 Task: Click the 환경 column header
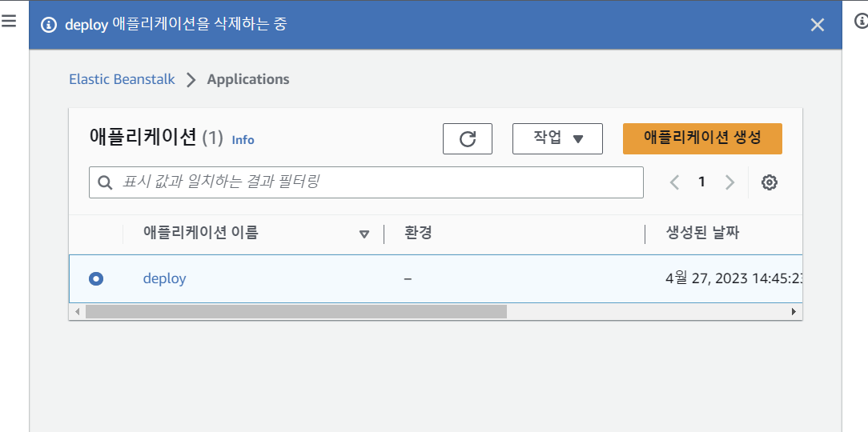click(x=419, y=234)
